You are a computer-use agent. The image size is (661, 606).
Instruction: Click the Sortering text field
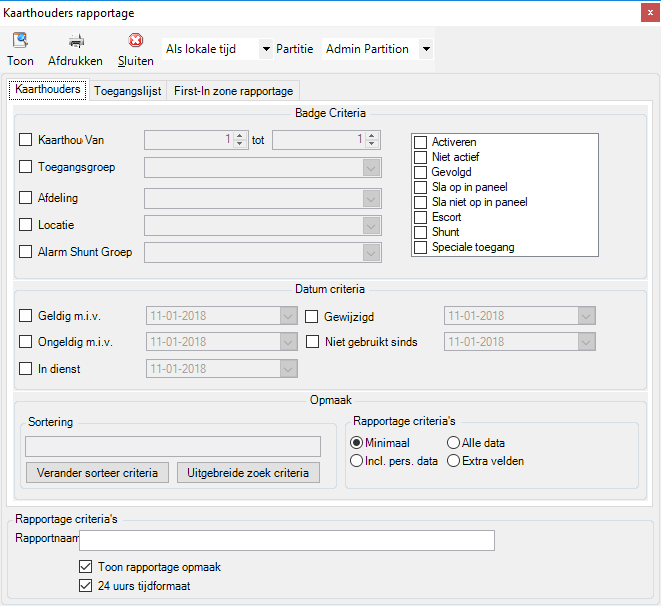(x=173, y=446)
